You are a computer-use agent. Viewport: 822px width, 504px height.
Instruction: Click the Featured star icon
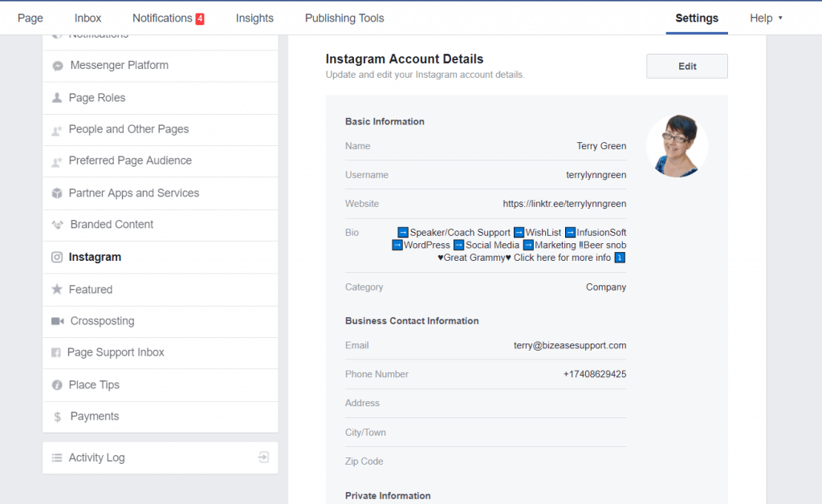[x=57, y=290]
